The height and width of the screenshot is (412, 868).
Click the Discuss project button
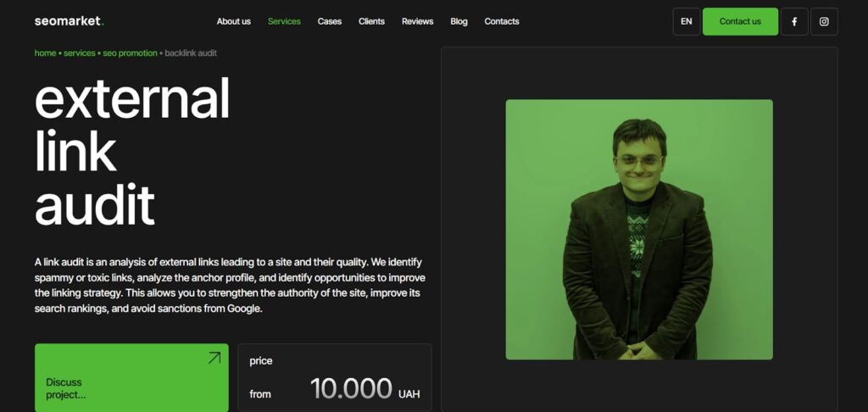coord(131,378)
